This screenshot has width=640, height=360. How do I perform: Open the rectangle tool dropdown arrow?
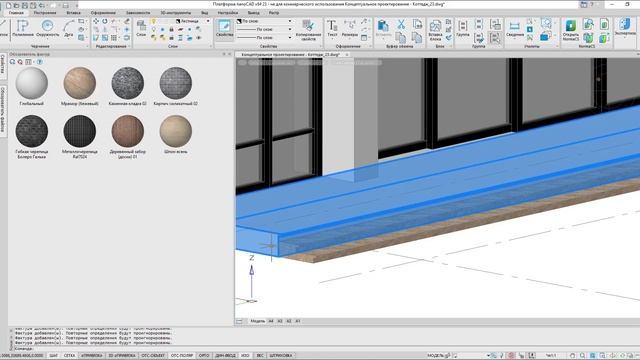point(86,21)
